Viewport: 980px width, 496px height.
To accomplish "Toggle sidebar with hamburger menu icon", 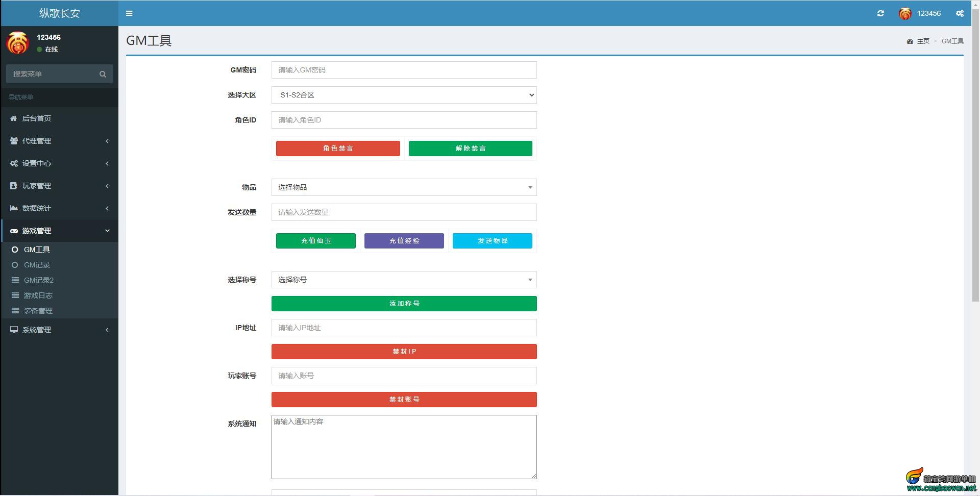I will [x=129, y=13].
